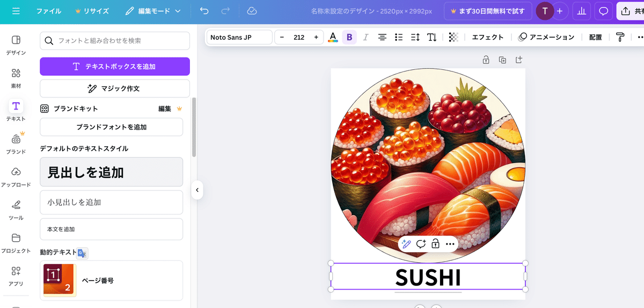Viewport: 644px width, 308px height.
Task: Add collaborator with plus icon
Action: coord(560,11)
